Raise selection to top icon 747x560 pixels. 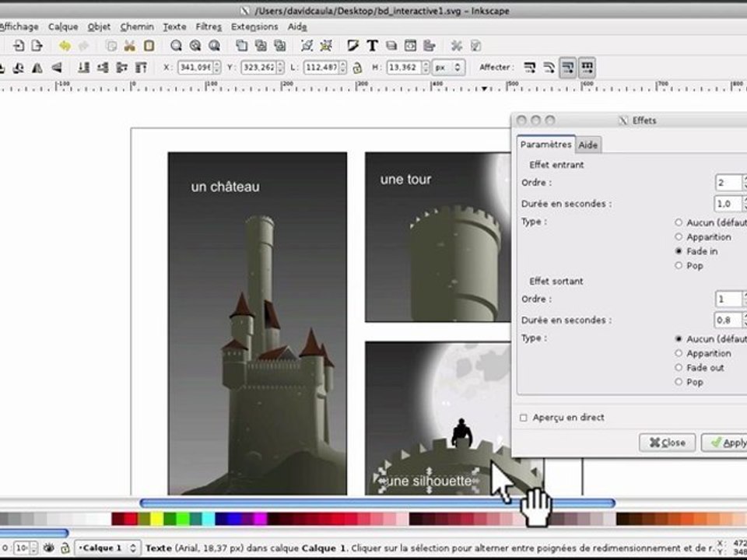(141, 68)
